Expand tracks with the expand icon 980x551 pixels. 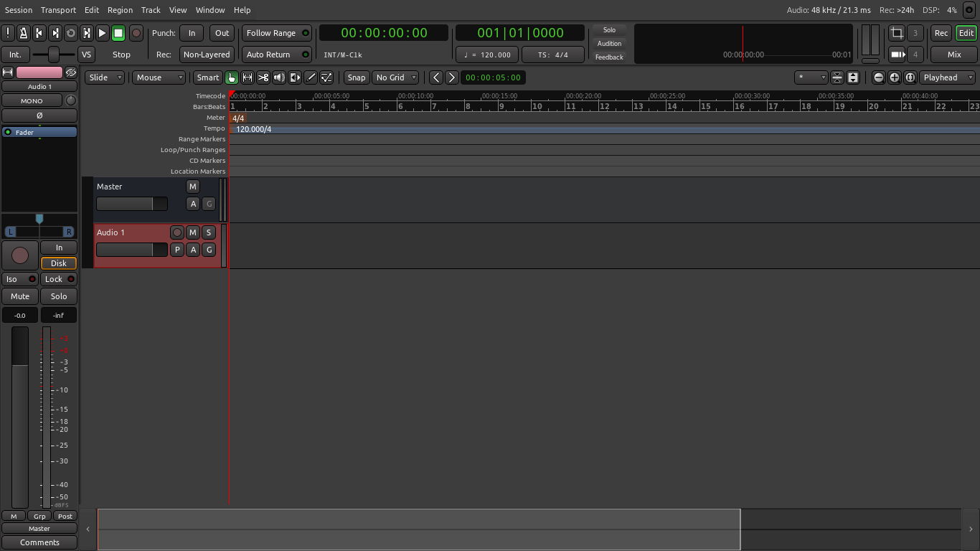point(852,77)
